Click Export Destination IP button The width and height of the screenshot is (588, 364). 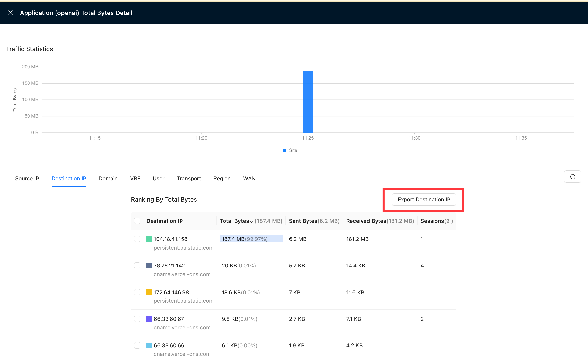(x=424, y=199)
